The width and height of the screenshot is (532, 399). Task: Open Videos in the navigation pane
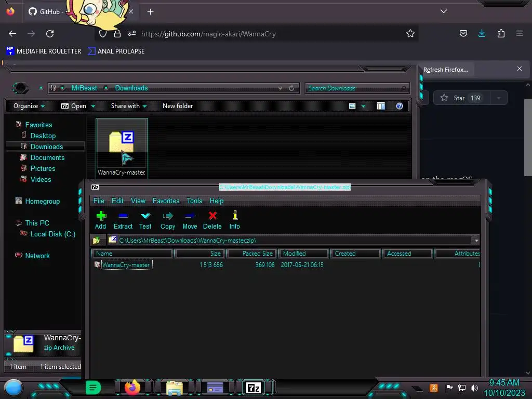pyautogui.click(x=41, y=179)
